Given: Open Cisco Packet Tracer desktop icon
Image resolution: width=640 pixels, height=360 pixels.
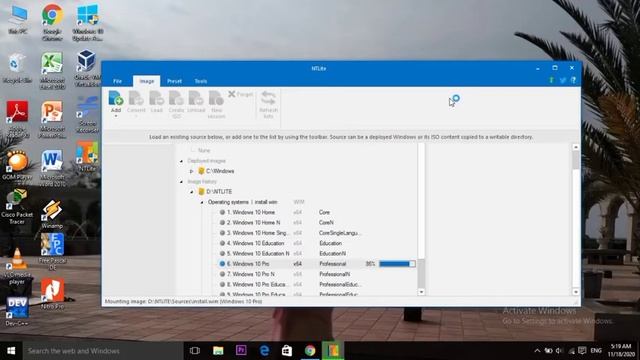Looking at the screenshot, I should (x=17, y=206).
